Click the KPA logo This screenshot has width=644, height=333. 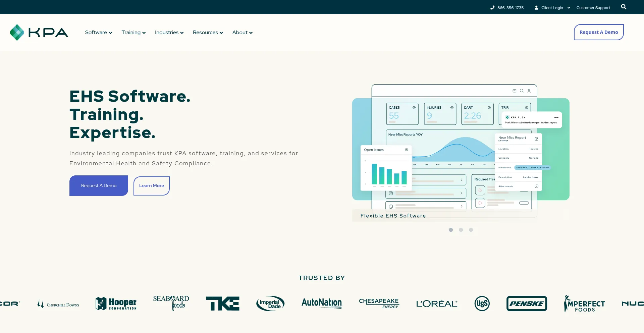pyautogui.click(x=39, y=33)
